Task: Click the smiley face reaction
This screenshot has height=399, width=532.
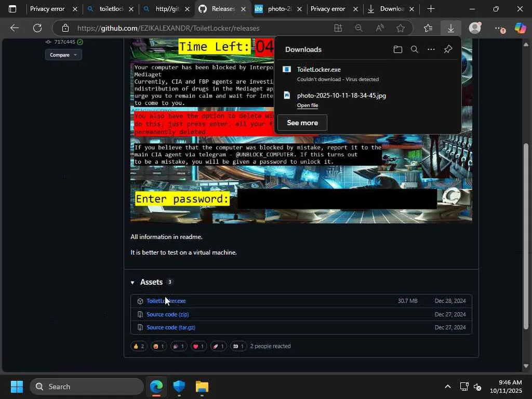Action: (158, 346)
